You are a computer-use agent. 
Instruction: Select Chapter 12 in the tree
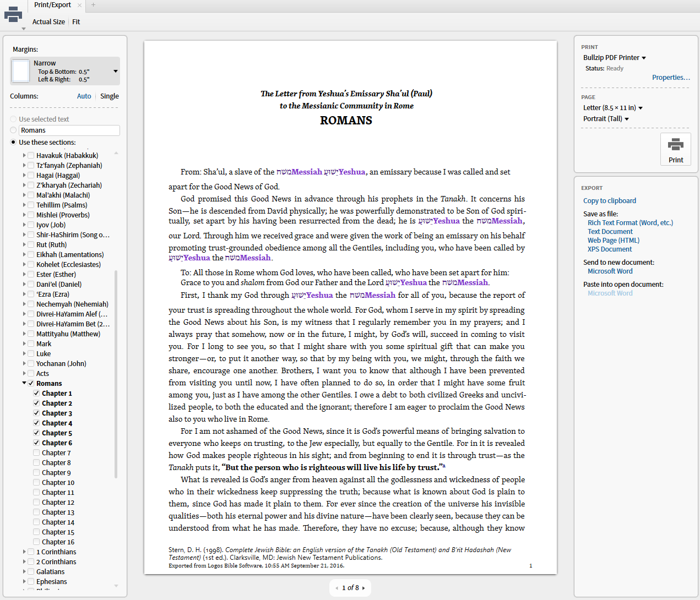point(58,502)
